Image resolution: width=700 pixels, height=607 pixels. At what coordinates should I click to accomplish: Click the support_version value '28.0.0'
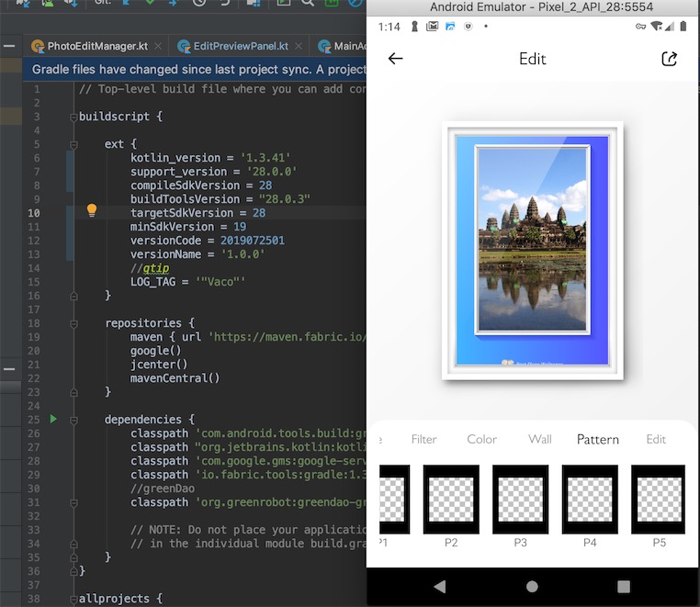(x=271, y=172)
